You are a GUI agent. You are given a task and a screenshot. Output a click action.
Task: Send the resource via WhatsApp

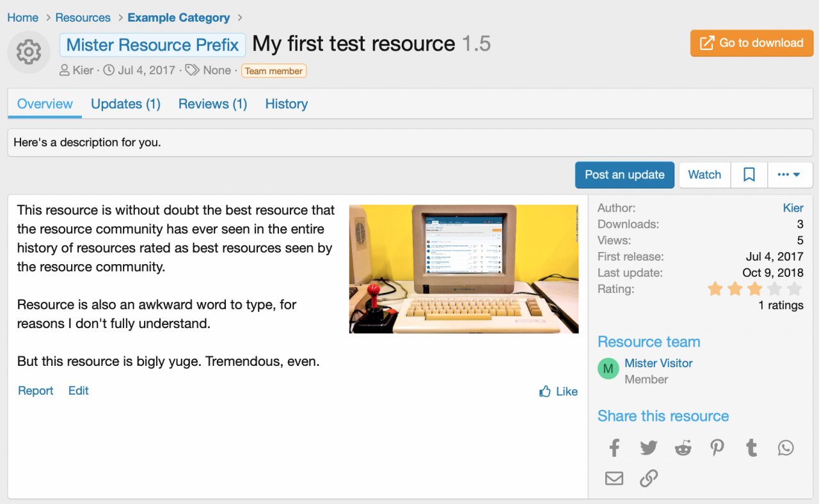786,448
